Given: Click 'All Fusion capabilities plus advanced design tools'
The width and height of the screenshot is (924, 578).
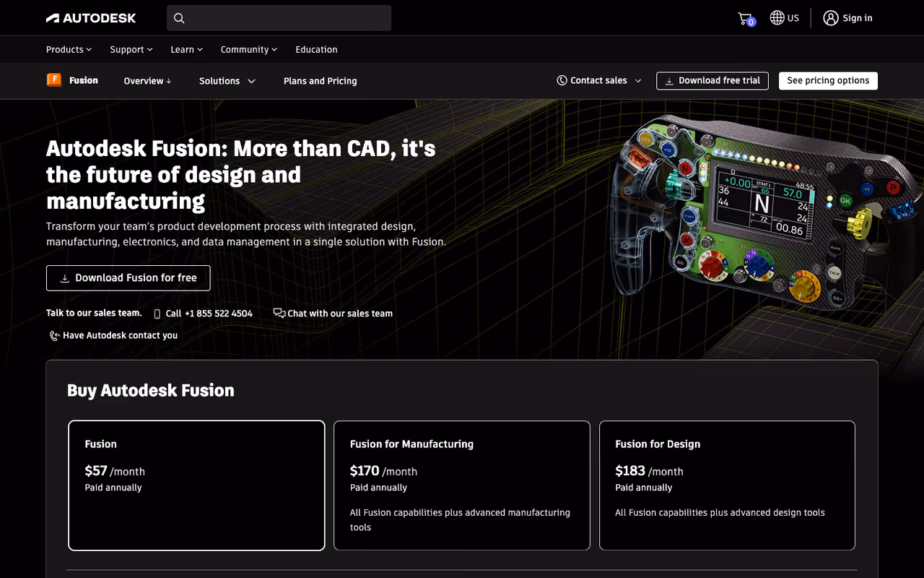Looking at the screenshot, I should 720,512.
